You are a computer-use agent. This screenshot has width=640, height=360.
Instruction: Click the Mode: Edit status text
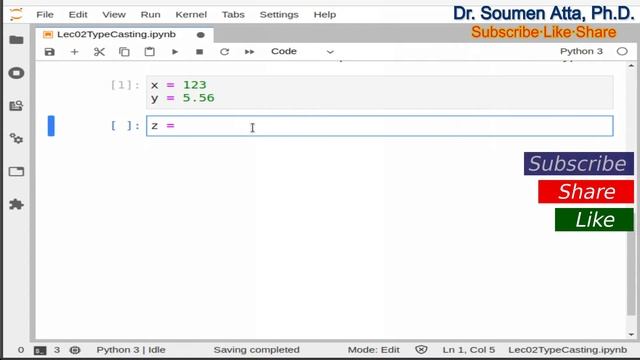[x=373, y=350]
